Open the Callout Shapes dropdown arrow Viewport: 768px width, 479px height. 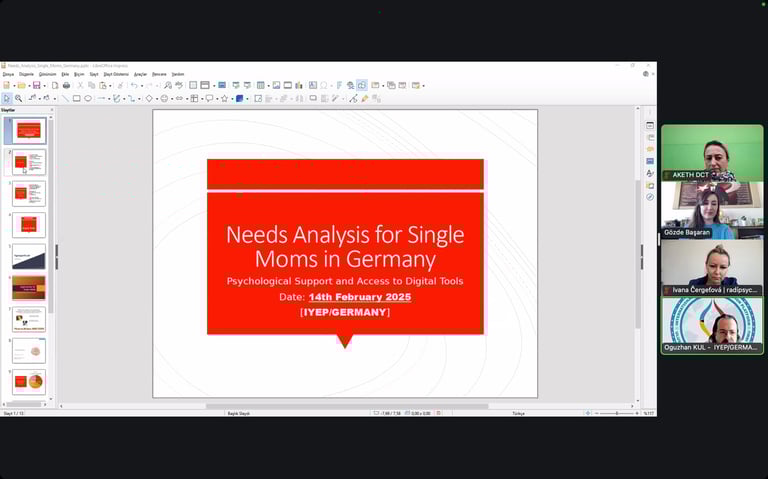point(217,99)
